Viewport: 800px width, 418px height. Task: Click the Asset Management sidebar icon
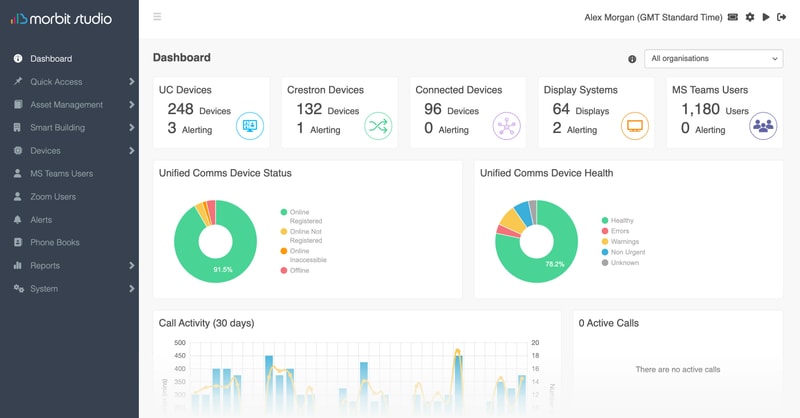pos(18,104)
